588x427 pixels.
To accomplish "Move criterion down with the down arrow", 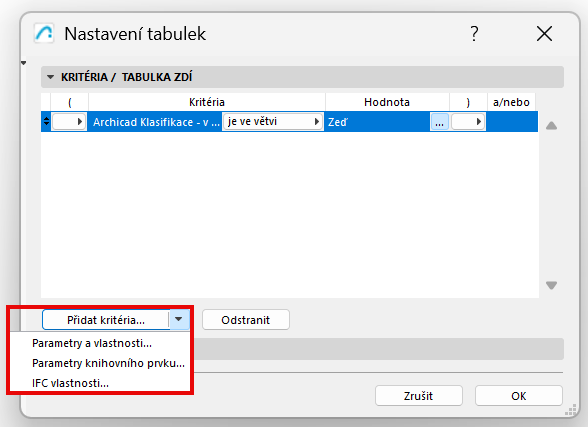I will tap(551, 285).
